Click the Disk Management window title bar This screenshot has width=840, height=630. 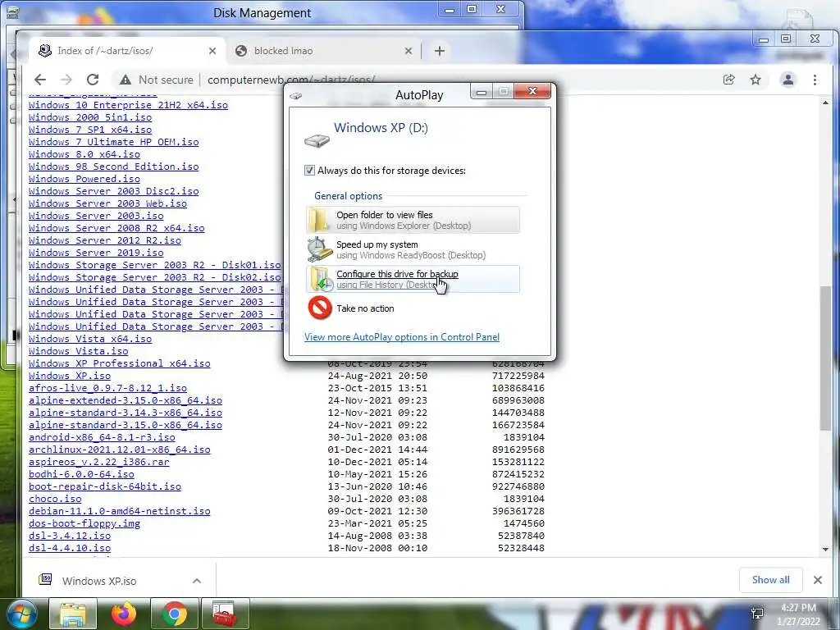click(262, 13)
